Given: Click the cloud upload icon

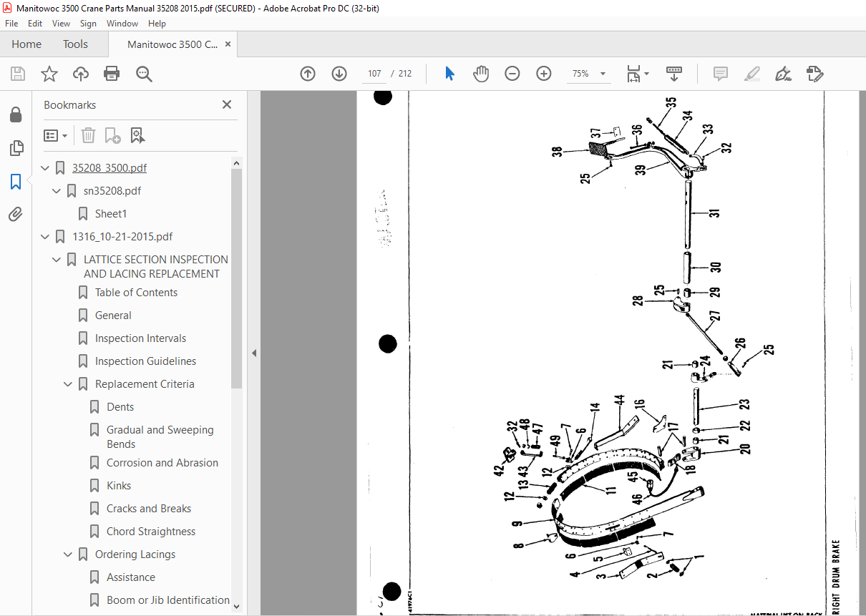Looking at the screenshot, I should click(81, 74).
